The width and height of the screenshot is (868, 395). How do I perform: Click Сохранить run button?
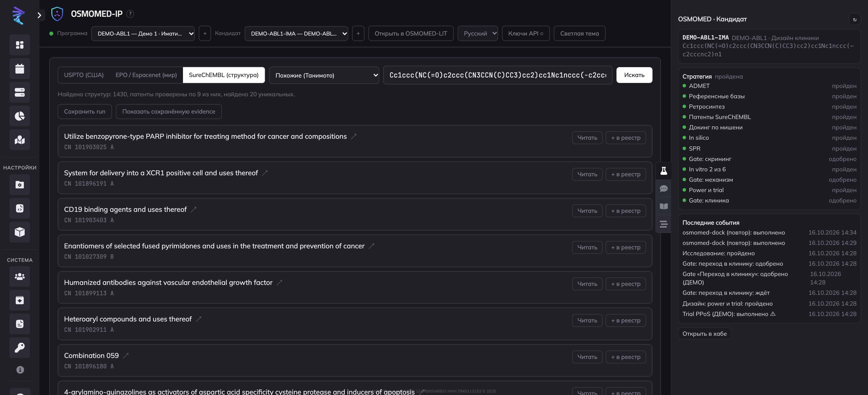pos(85,112)
